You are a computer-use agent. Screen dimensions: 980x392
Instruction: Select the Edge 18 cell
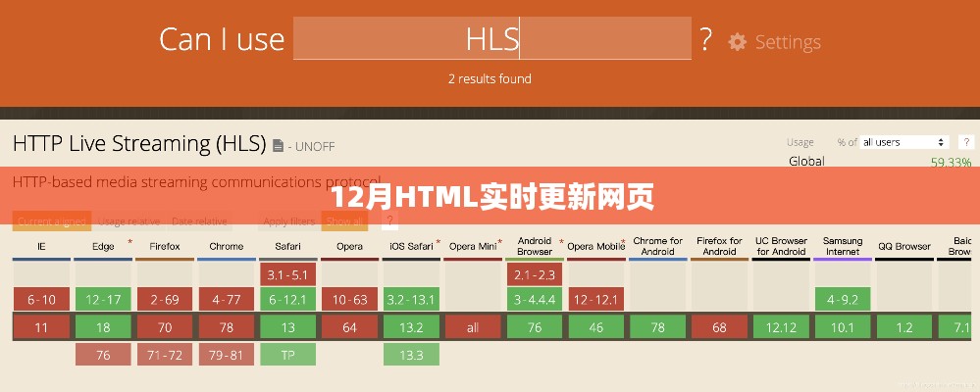point(103,327)
